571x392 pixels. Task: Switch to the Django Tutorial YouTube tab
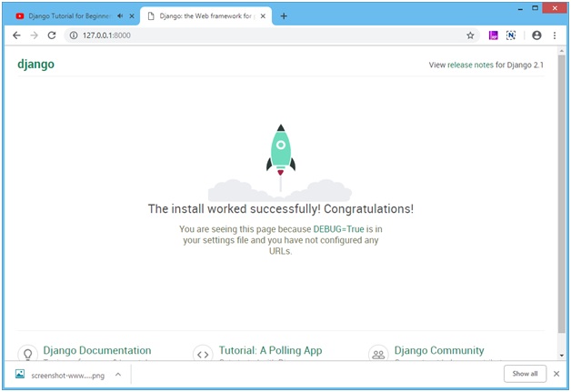click(70, 16)
